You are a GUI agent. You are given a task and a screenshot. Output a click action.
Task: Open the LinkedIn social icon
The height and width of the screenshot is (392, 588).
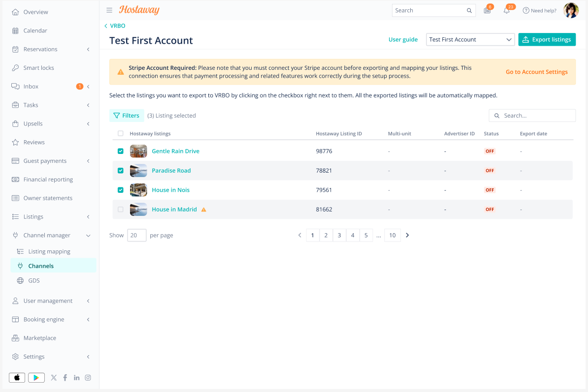pos(76,377)
